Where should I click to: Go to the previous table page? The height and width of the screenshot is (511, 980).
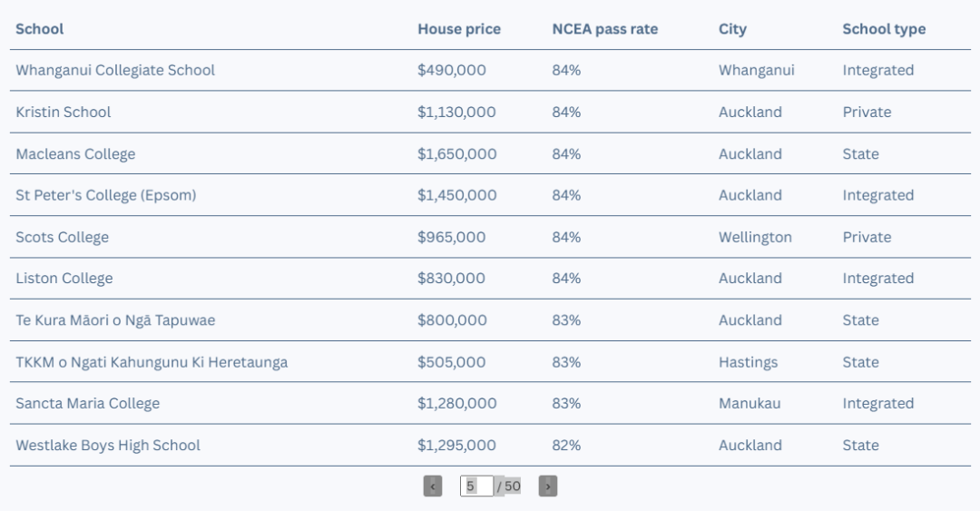pos(433,486)
